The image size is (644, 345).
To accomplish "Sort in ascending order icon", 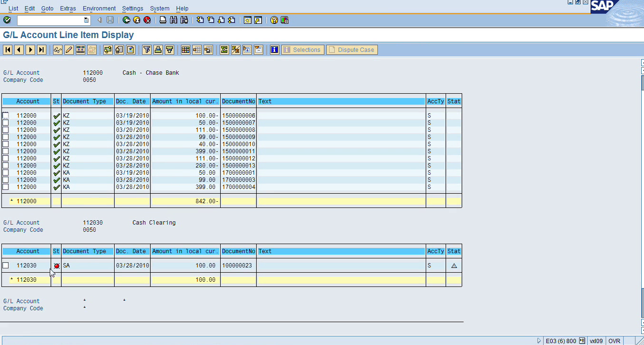I will point(158,49).
